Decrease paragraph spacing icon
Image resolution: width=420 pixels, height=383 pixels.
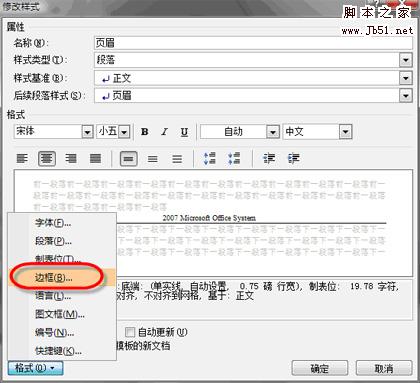click(234, 158)
